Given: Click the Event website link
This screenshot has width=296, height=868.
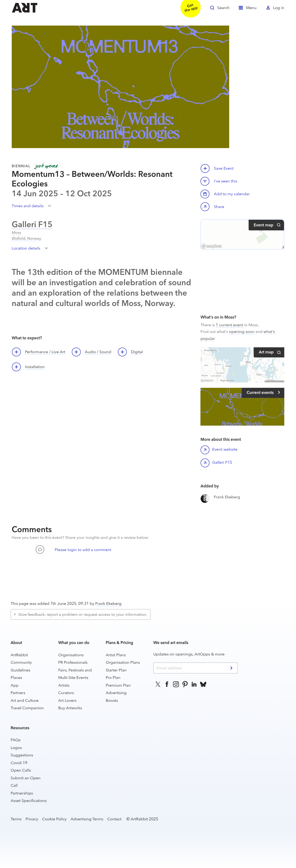Looking at the screenshot, I should point(225,449).
